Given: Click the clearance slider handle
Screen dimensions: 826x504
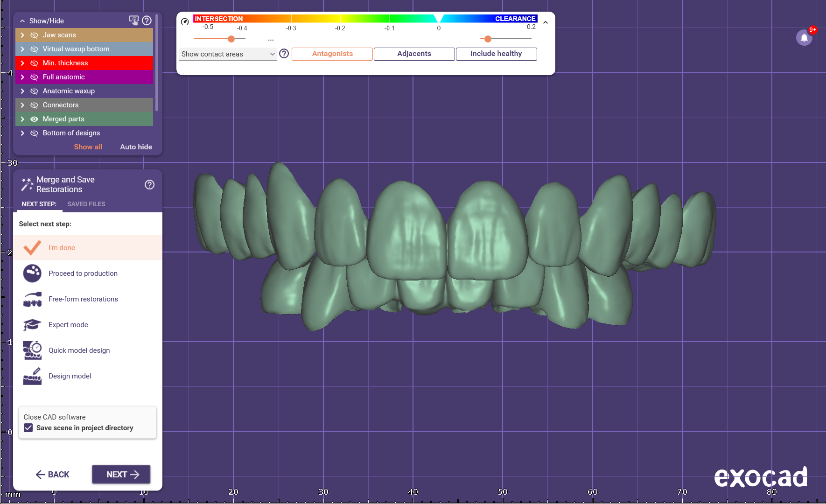Looking at the screenshot, I should click(488, 39).
